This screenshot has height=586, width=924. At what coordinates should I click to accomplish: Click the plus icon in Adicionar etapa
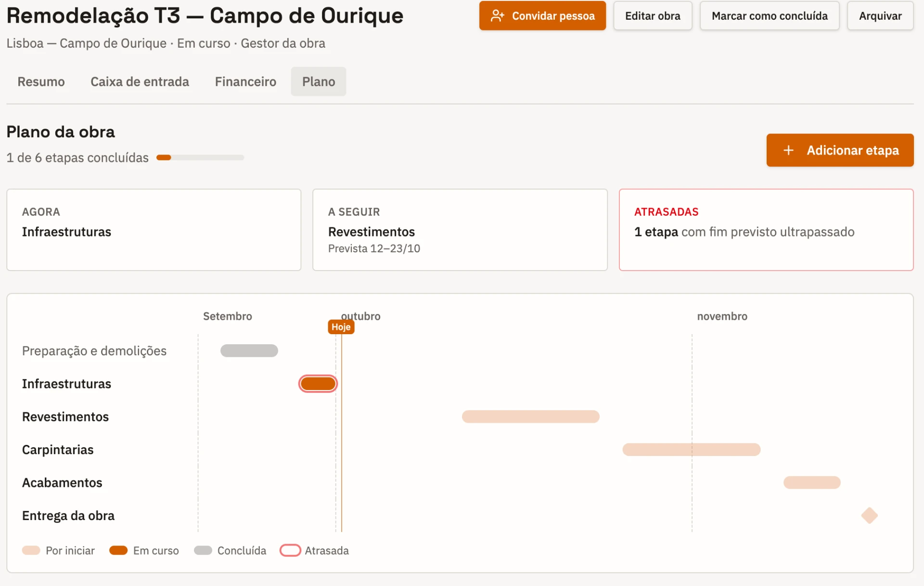788,150
